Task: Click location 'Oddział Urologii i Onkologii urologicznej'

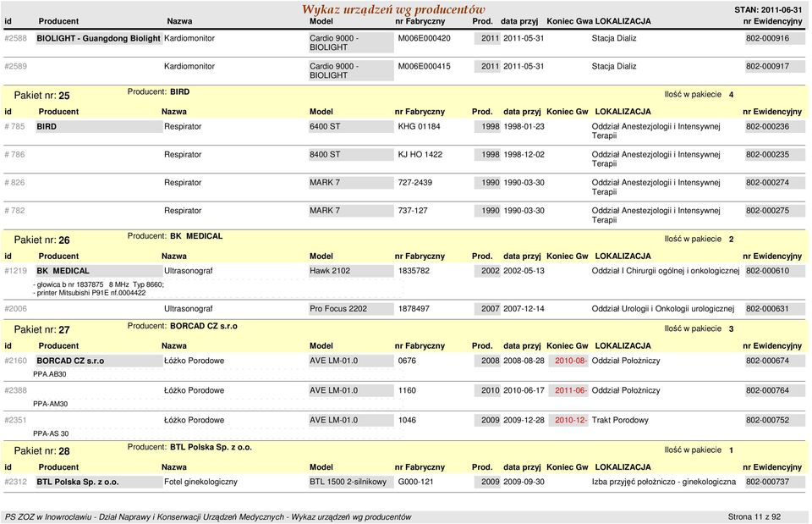Action: coord(663,309)
